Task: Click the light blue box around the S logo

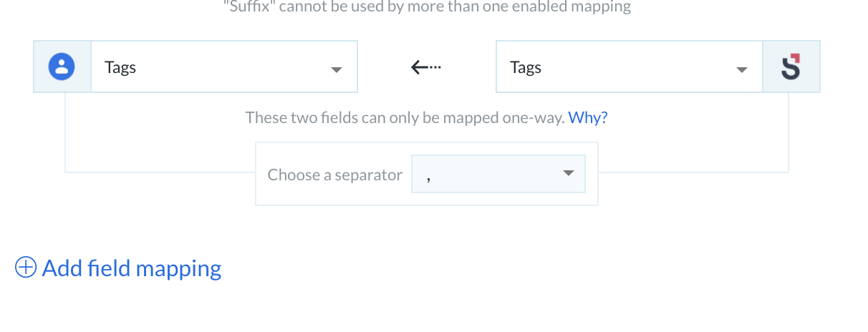Action: point(791,67)
